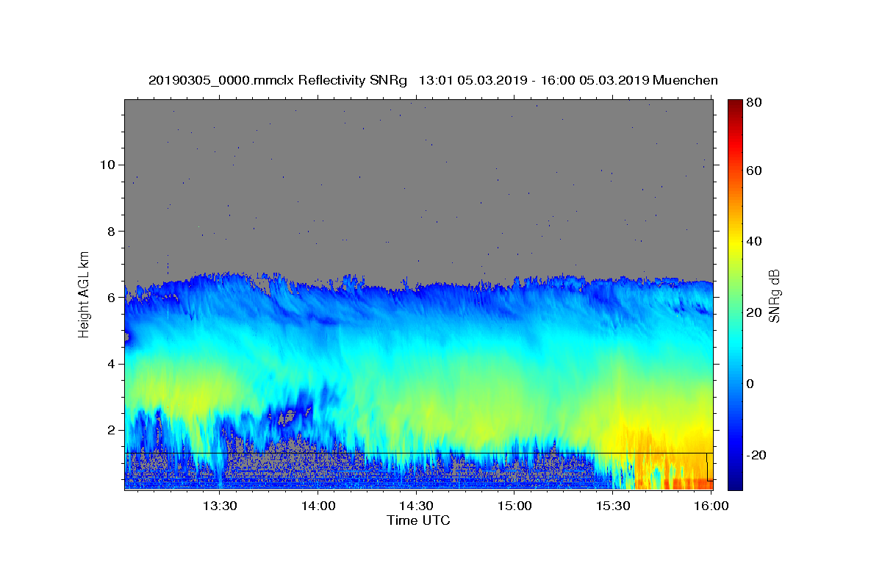This screenshot has width=882, height=588.
Task: Click the colorbar value 40
Action: (x=753, y=241)
